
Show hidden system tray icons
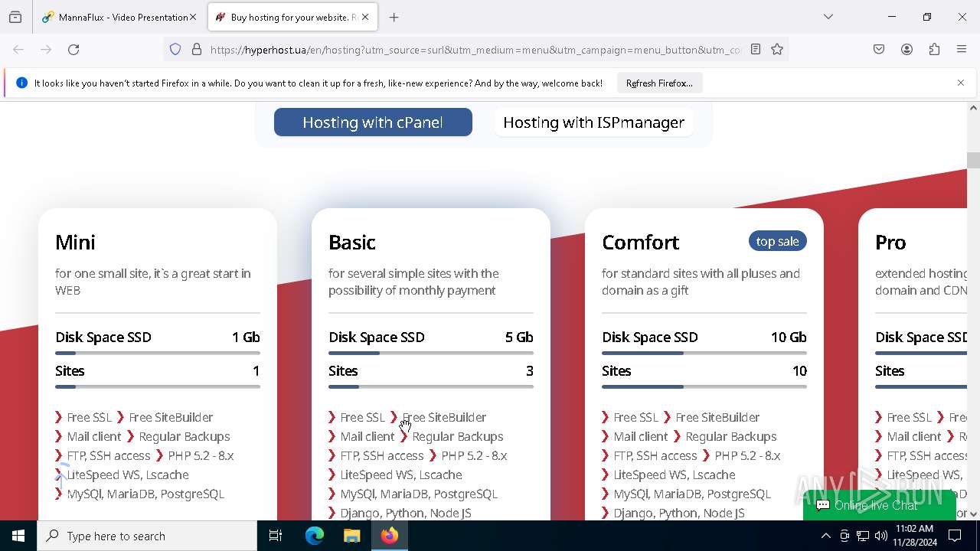825,536
